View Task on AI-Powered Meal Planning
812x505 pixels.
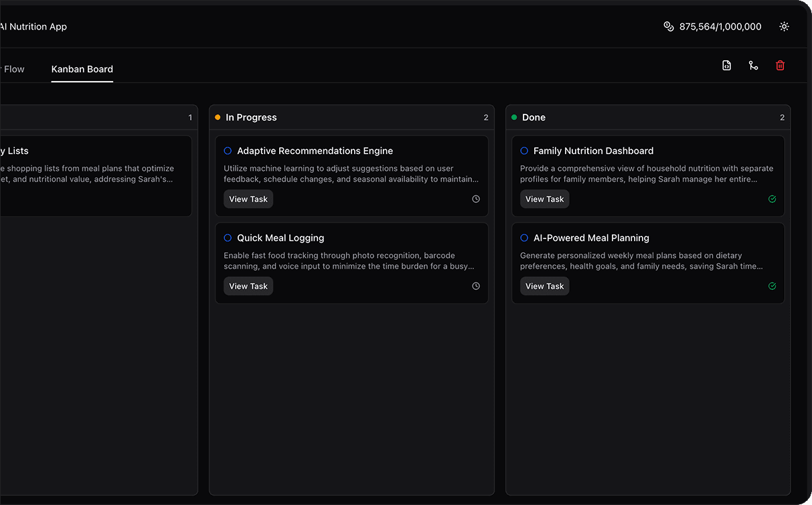coord(544,286)
